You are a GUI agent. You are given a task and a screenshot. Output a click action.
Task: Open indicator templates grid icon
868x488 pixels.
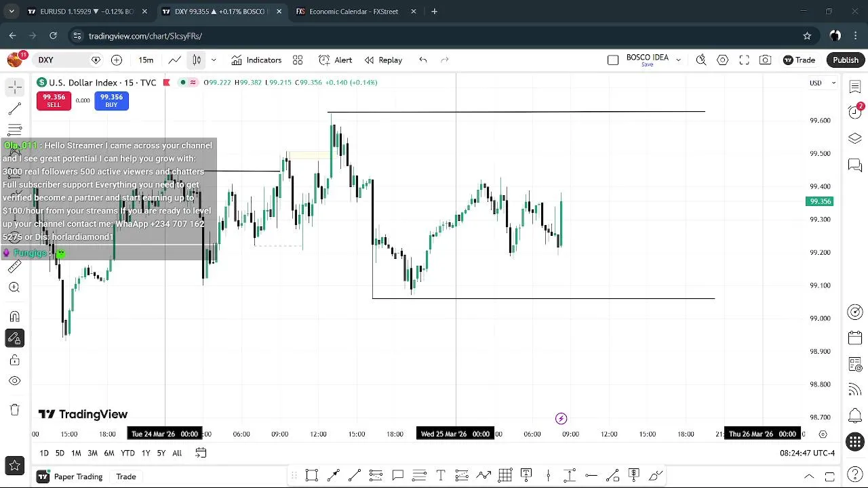tap(298, 60)
